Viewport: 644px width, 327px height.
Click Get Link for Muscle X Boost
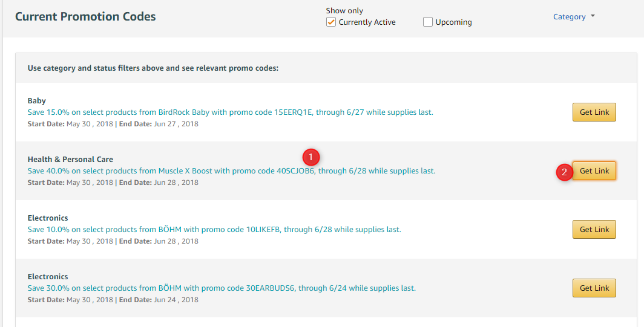pos(594,171)
